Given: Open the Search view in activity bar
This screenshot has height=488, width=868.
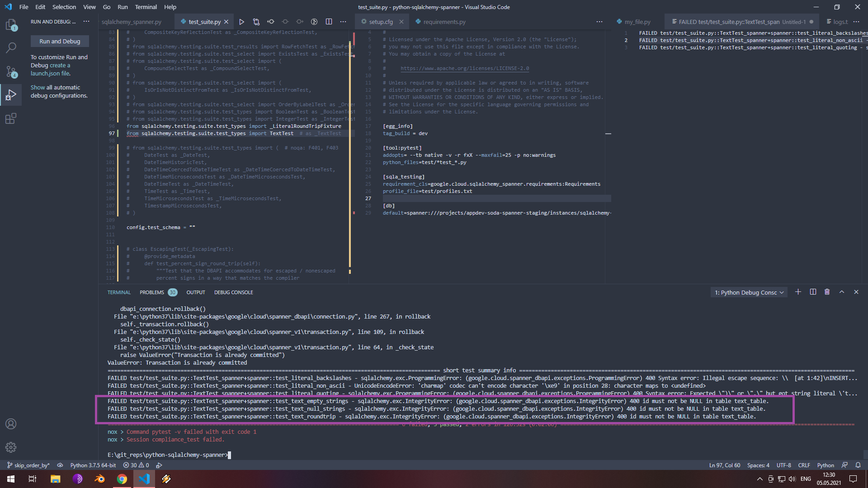Looking at the screenshot, I should (x=11, y=47).
